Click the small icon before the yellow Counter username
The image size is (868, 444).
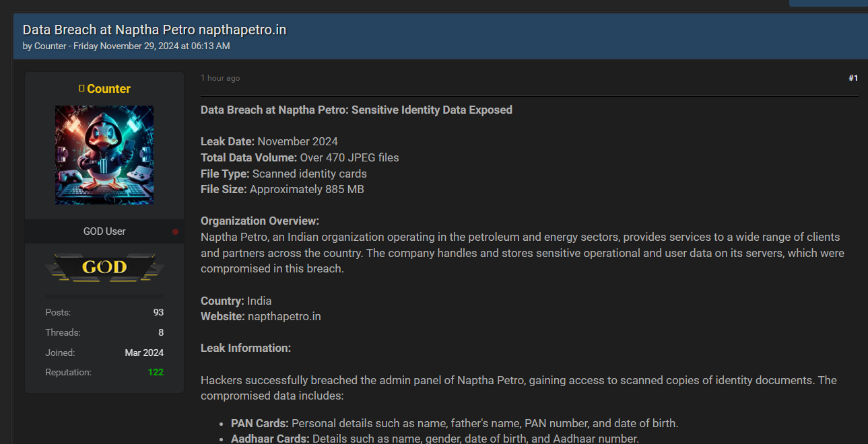click(x=81, y=88)
